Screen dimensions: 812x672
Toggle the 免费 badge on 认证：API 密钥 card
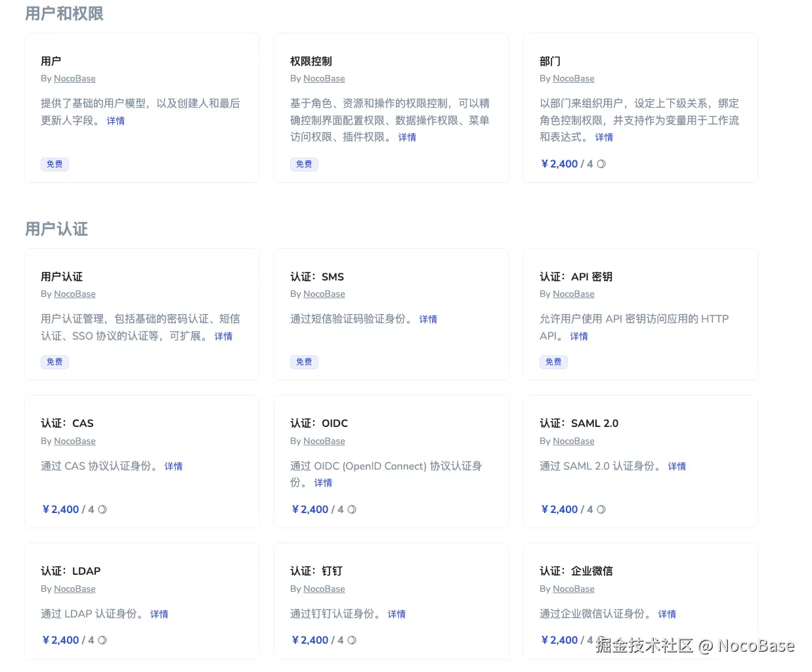coord(553,361)
